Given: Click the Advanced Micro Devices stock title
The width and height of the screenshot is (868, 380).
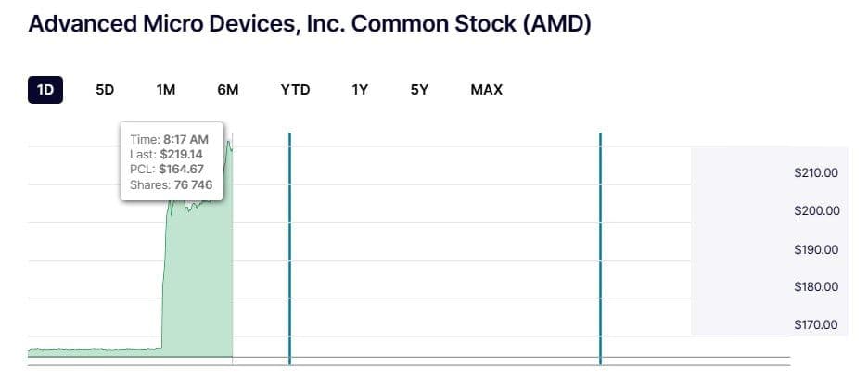Looking at the screenshot, I should [310, 24].
